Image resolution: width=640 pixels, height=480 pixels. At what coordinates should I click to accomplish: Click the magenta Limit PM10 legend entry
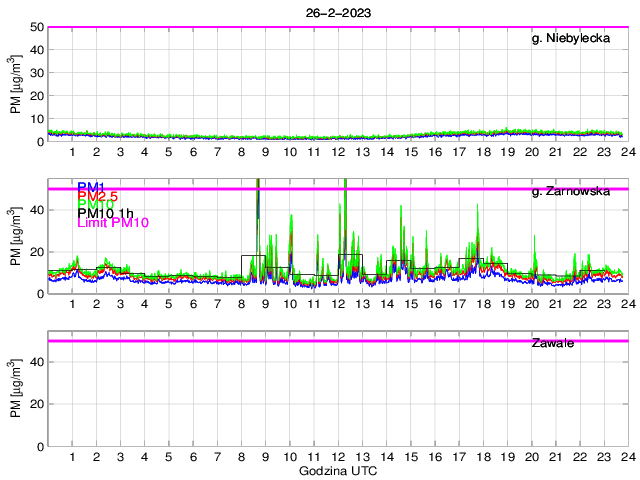pos(113,223)
